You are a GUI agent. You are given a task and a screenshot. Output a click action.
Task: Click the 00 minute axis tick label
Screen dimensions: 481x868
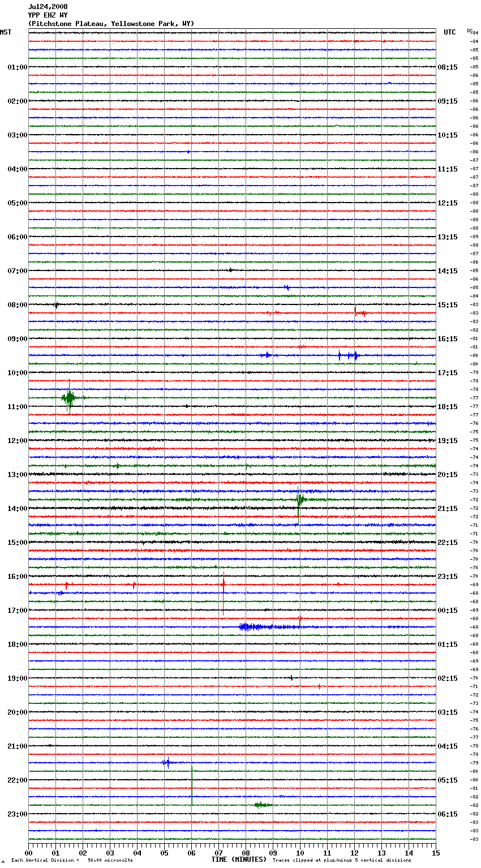pos(28,853)
